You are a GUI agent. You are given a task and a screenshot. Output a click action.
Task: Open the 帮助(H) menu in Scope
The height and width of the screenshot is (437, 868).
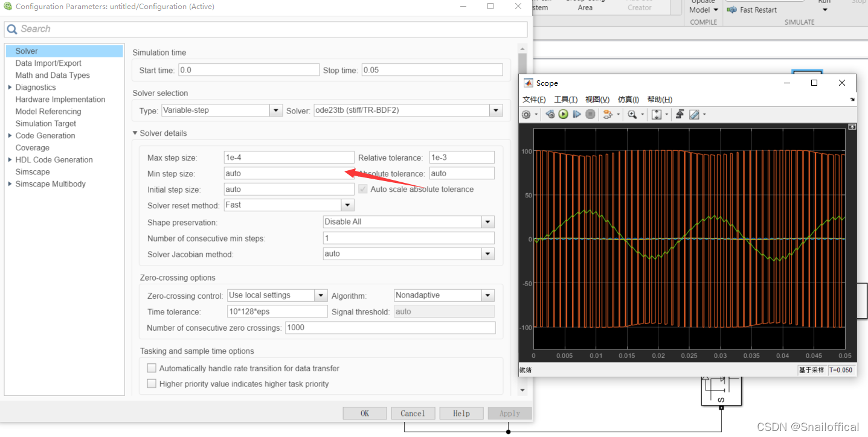coord(660,100)
